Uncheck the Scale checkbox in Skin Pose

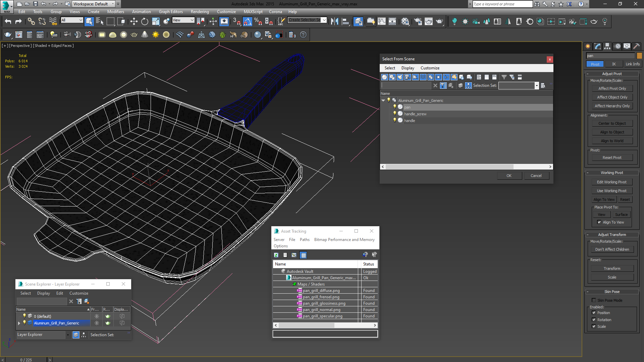click(594, 326)
